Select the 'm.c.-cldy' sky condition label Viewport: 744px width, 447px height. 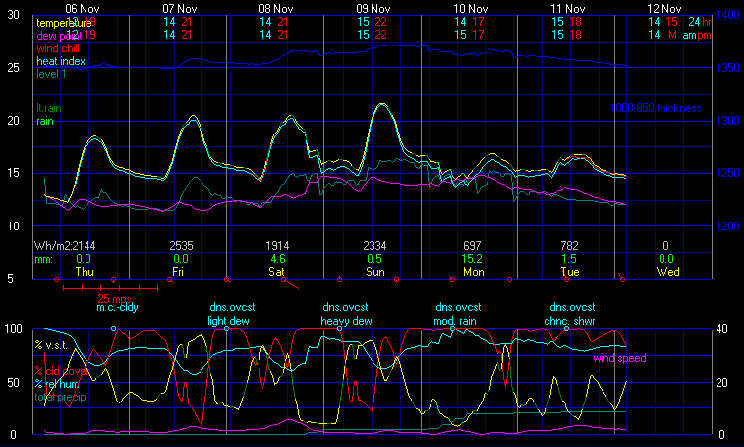pos(117,307)
